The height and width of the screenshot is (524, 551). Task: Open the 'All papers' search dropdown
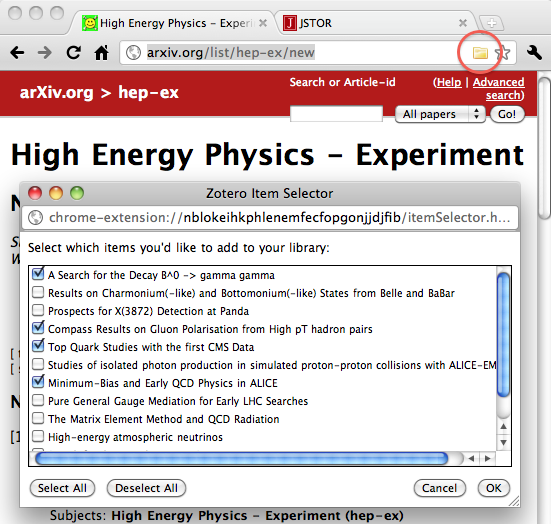[440, 114]
